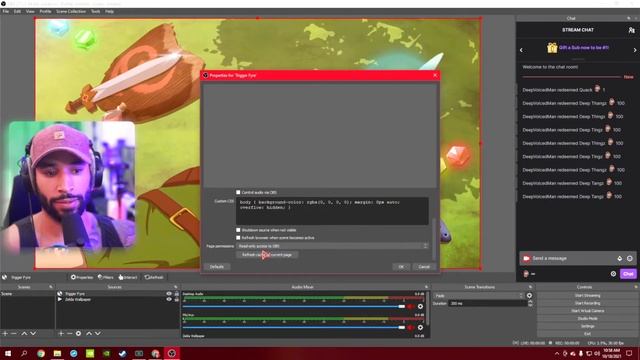Open source properties gear in Sources footer
The image size is (640, 360).
tap(78, 333)
